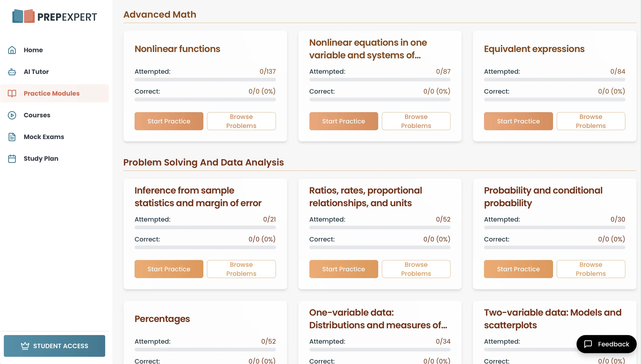Viewport: 641px width, 364px height.
Task: Click the Home house icon
Action: (12, 50)
